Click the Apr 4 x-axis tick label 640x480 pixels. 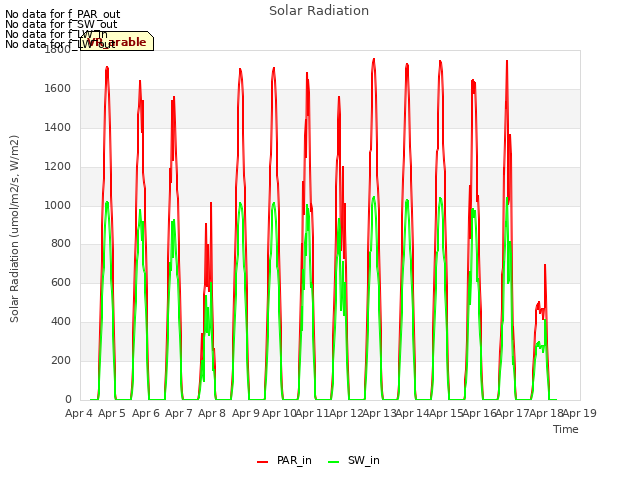(78, 413)
